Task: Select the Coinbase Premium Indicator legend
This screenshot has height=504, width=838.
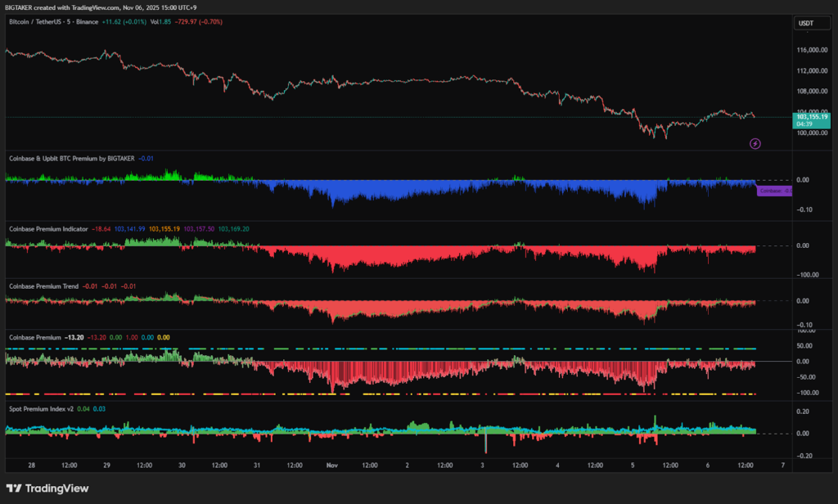Action: pyautogui.click(x=48, y=229)
